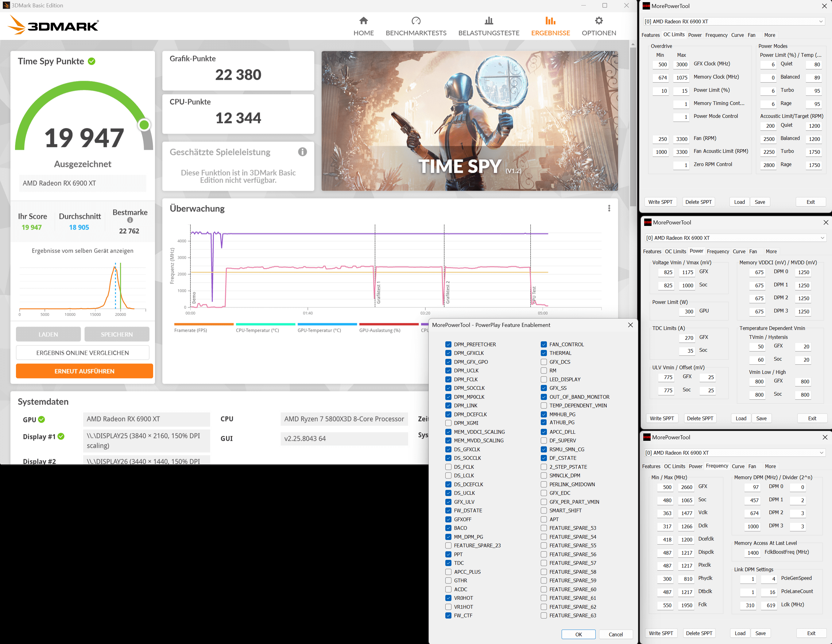
Task: Close the top MorePowerTool window
Action: (824, 6)
